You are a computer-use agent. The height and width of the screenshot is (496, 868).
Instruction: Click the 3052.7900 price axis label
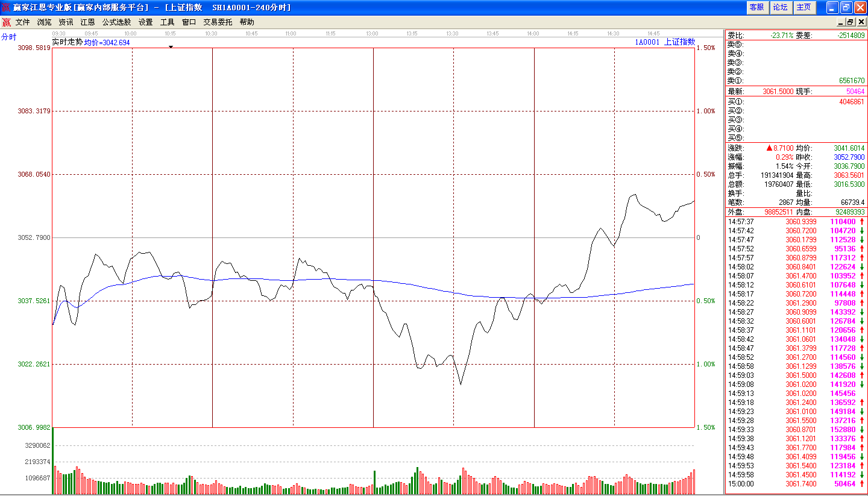click(34, 237)
